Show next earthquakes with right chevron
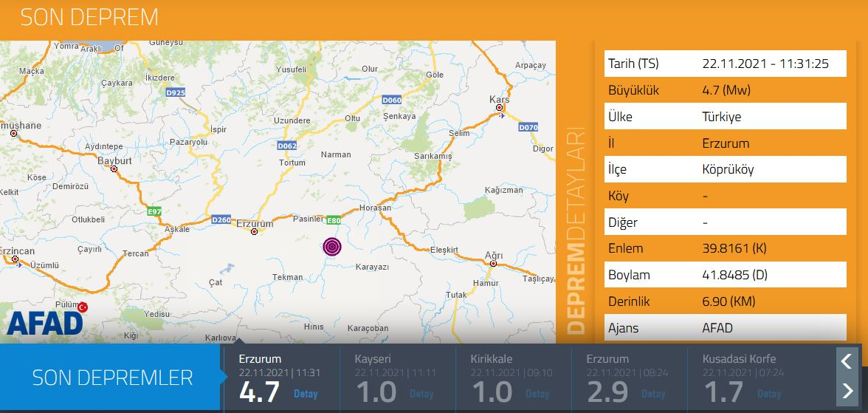Image resolution: width=868 pixels, height=413 pixels. (x=847, y=390)
